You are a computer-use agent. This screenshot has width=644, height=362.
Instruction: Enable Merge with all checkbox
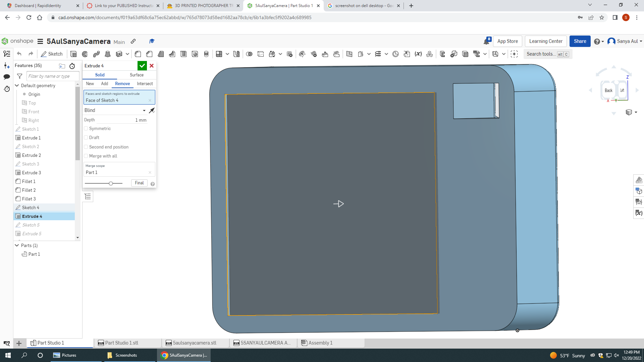[x=86, y=156]
